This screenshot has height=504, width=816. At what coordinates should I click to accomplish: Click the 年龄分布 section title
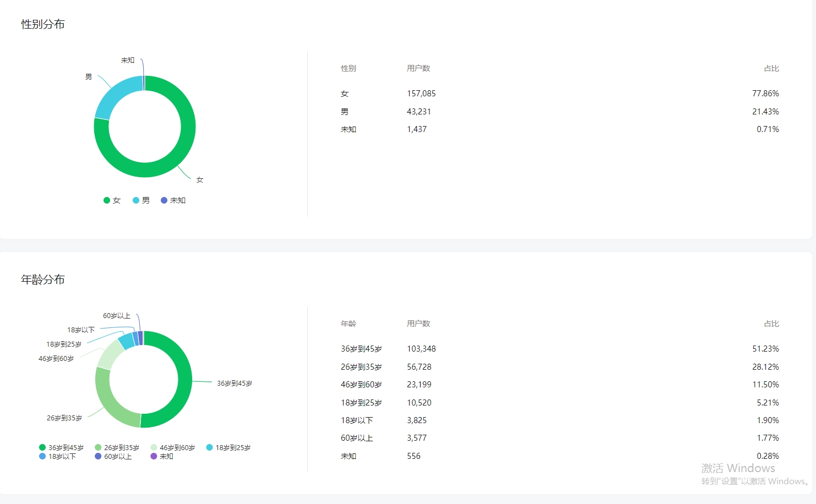[43, 280]
